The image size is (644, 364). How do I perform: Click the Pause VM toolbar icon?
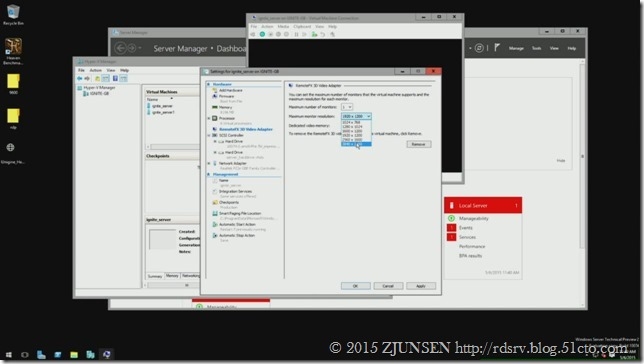[x=296, y=34]
